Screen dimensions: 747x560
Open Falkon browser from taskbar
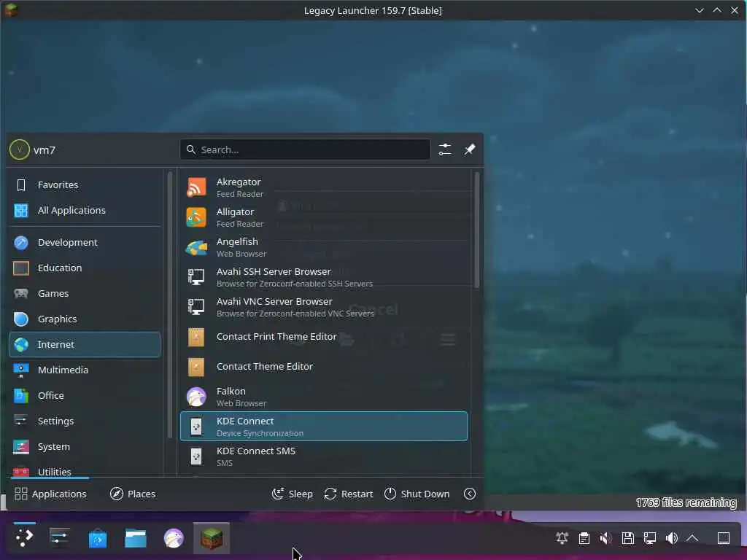point(174,538)
